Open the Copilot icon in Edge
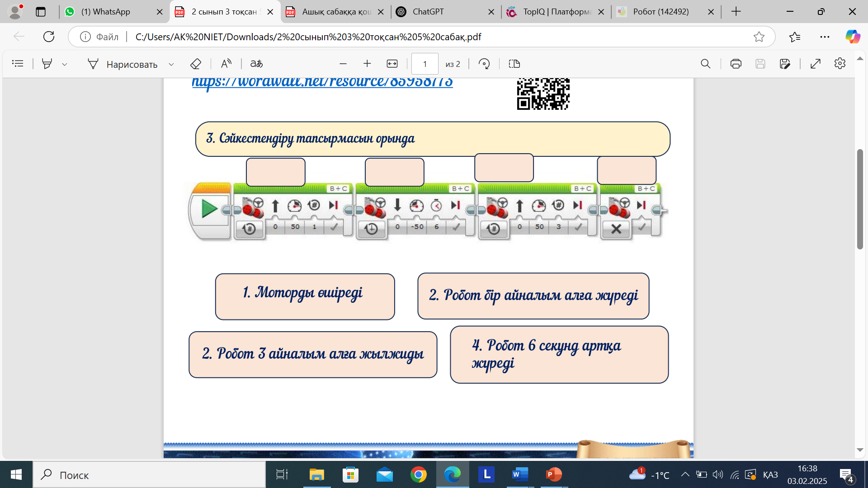868x488 pixels. [x=853, y=37]
